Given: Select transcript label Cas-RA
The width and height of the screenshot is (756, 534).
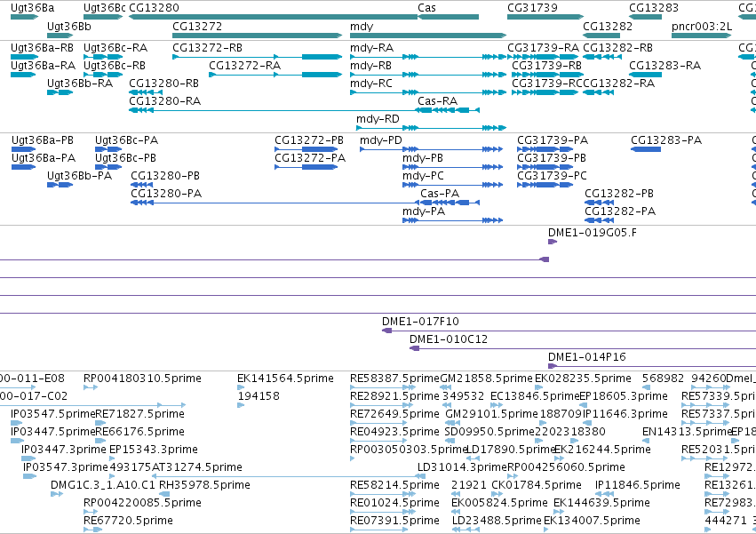Looking at the screenshot, I should (437, 100).
